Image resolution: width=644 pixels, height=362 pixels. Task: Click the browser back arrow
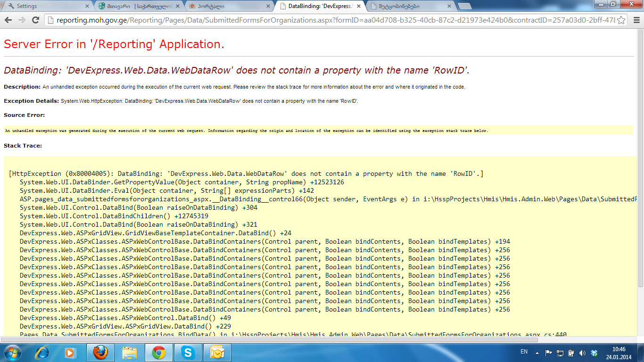(8, 20)
